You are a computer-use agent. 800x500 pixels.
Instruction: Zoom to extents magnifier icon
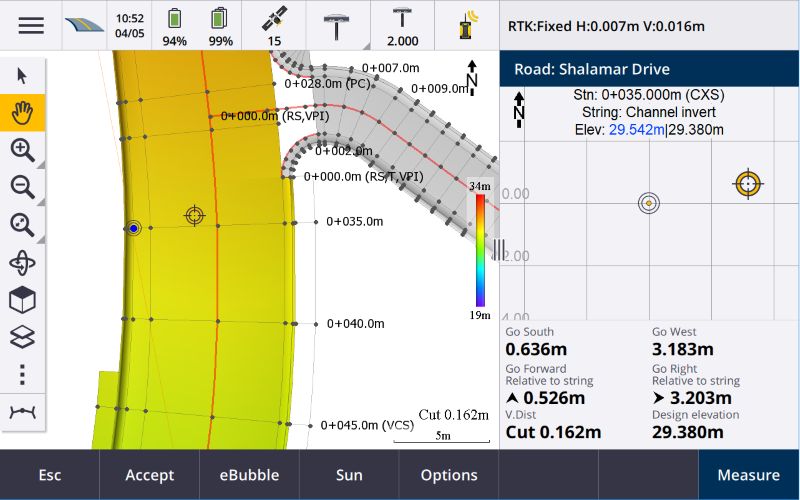pos(22,224)
